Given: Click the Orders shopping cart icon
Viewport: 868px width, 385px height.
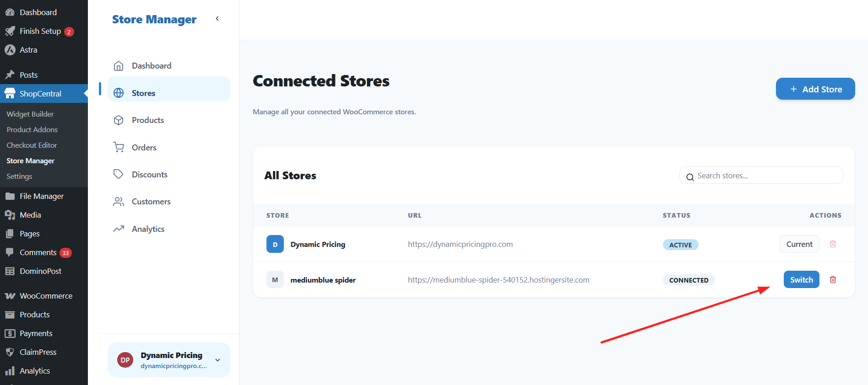Looking at the screenshot, I should pos(119,147).
